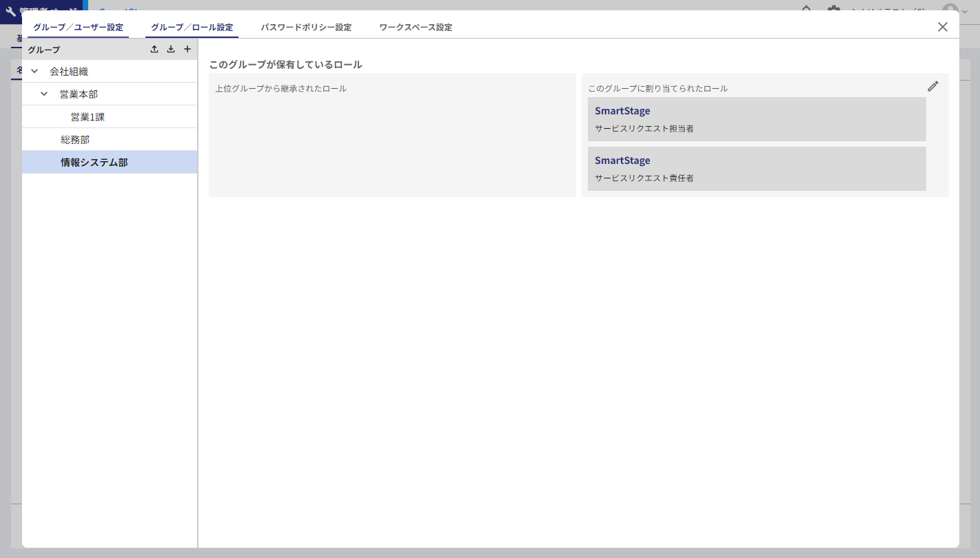The image size is (980, 558).
Task: Select 営業1課 in the group tree
Action: pyautogui.click(x=88, y=117)
